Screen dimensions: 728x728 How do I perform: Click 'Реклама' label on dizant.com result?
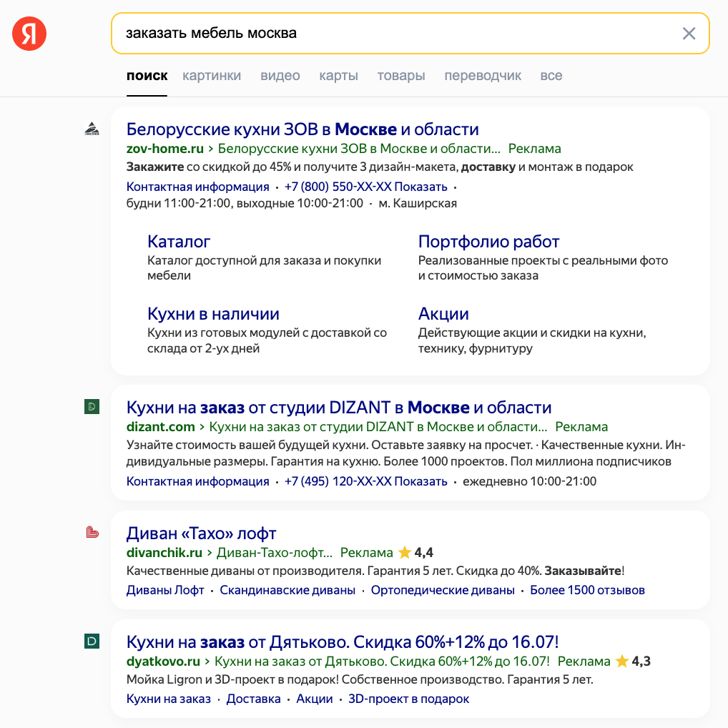(x=581, y=427)
